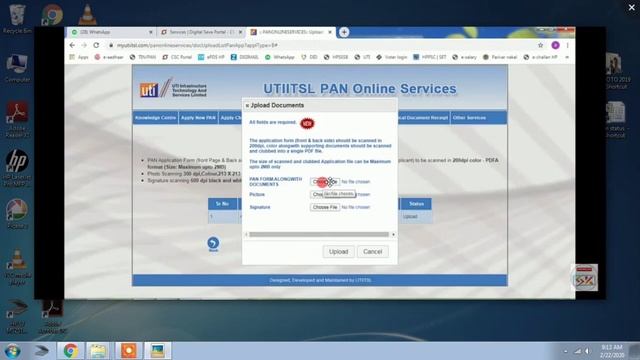
Task: Click the taskbar clock
Action: click(612, 351)
